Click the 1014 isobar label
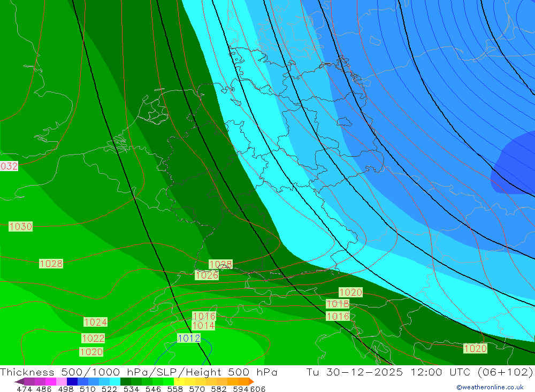The width and height of the screenshot is (535, 392). pos(203,326)
